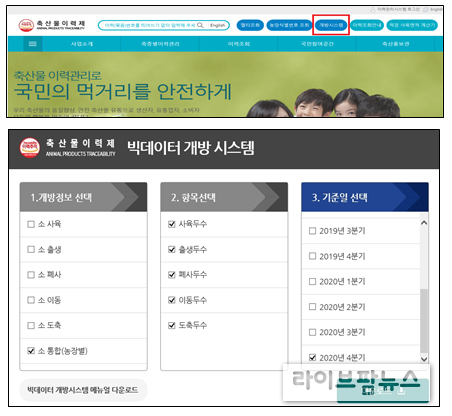The width and height of the screenshot is (452, 416).
Task: Open the 사업소개 navigation menu
Action: pos(82,44)
